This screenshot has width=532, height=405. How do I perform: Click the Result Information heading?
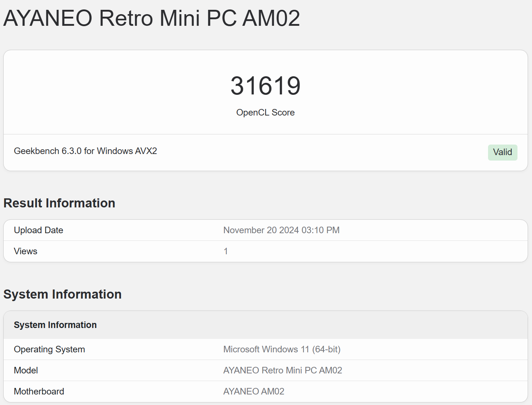coord(59,203)
